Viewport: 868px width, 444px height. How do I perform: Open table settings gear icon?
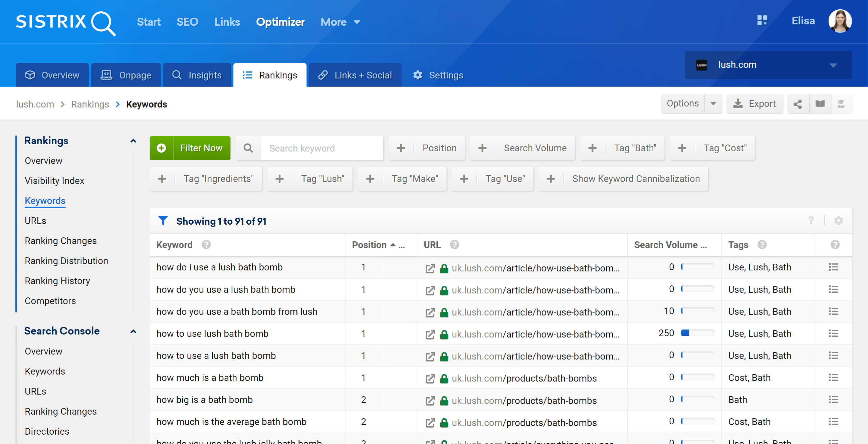tap(838, 221)
